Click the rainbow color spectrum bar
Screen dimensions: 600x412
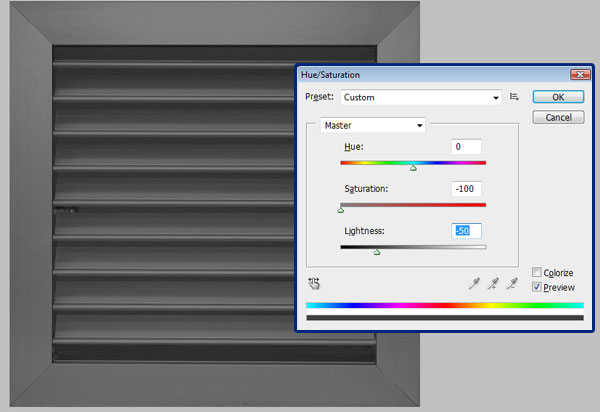coord(445,305)
